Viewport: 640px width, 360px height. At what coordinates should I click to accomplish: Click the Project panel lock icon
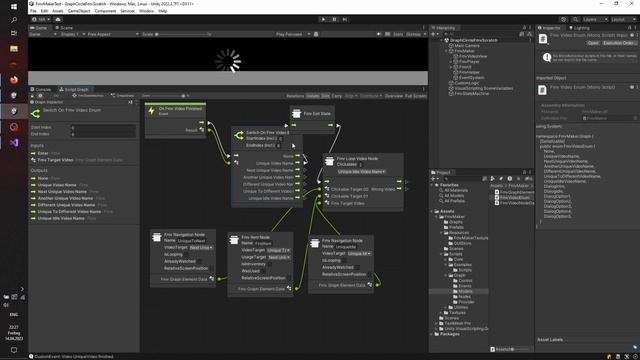click(x=524, y=172)
